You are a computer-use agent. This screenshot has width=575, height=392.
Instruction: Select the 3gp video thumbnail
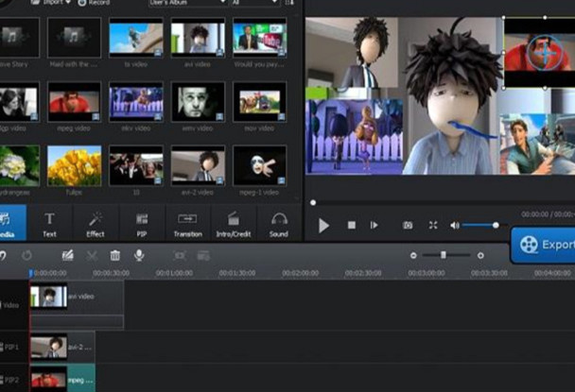click(x=19, y=102)
